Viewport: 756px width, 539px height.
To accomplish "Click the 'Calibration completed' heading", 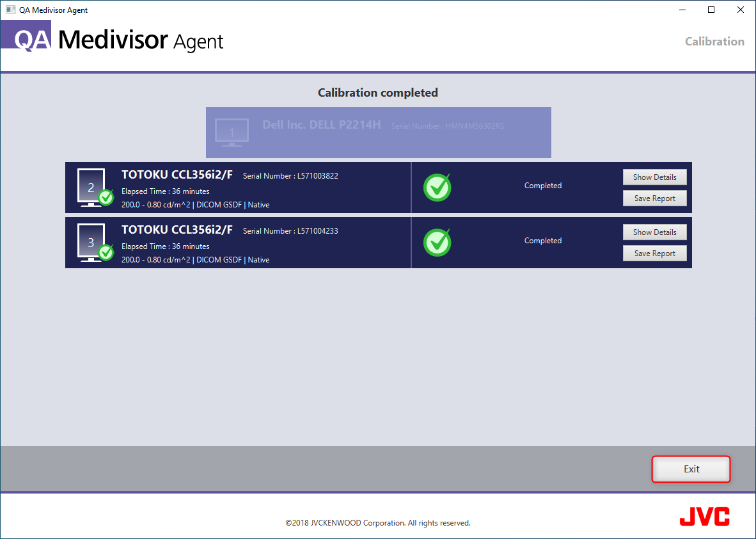I will point(377,93).
